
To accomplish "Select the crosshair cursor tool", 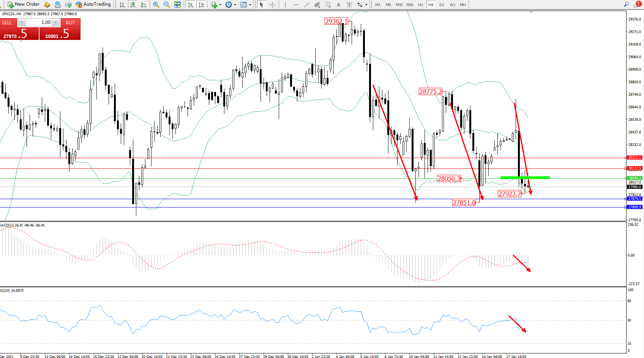I will [x=272, y=5].
